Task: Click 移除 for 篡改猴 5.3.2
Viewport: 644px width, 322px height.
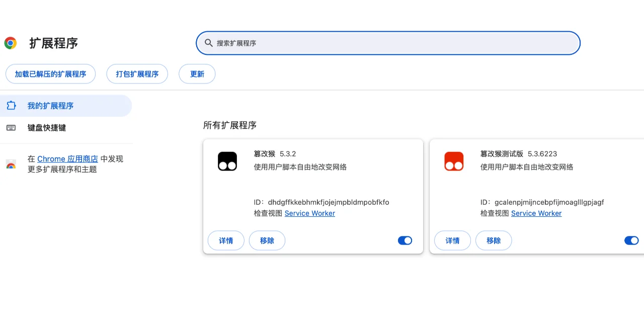Action: 267,240
